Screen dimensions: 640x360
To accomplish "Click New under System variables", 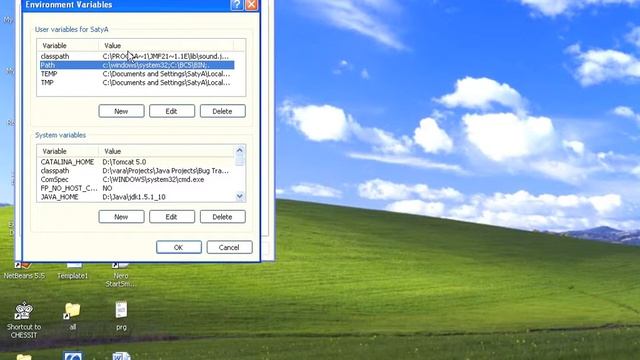I will (x=121, y=217).
